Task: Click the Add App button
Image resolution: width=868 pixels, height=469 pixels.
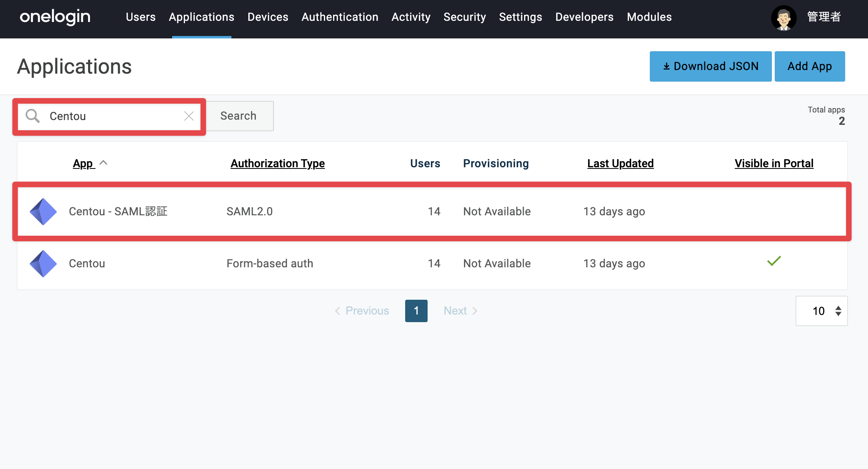Action: pyautogui.click(x=810, y=66)
